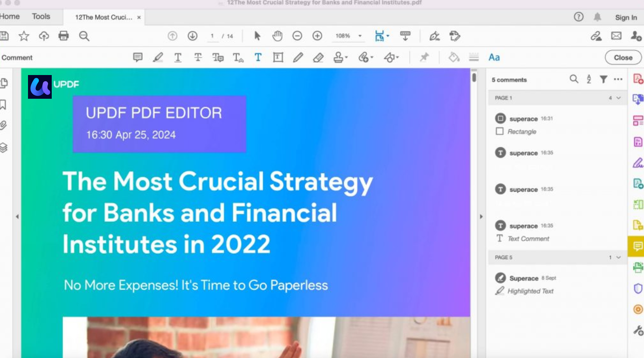Open the Page Thumbnails panel
Screen dimensions: 644x358
pos(4,84)
